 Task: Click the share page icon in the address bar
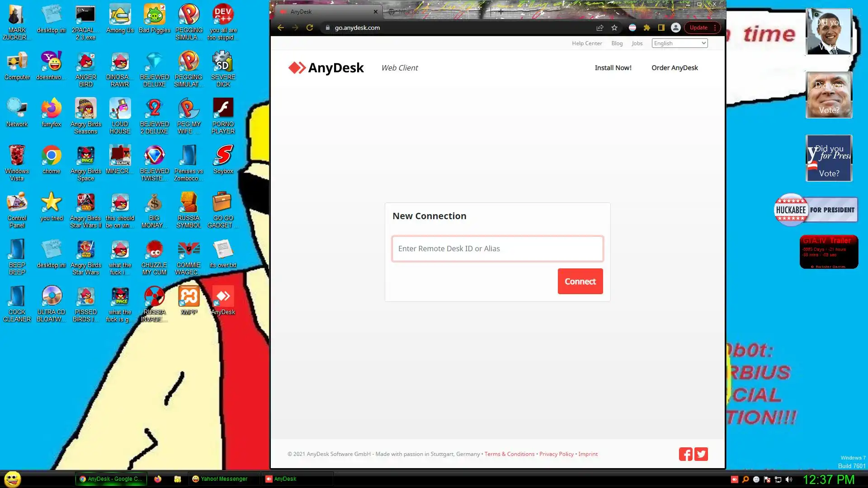[600, 28]
